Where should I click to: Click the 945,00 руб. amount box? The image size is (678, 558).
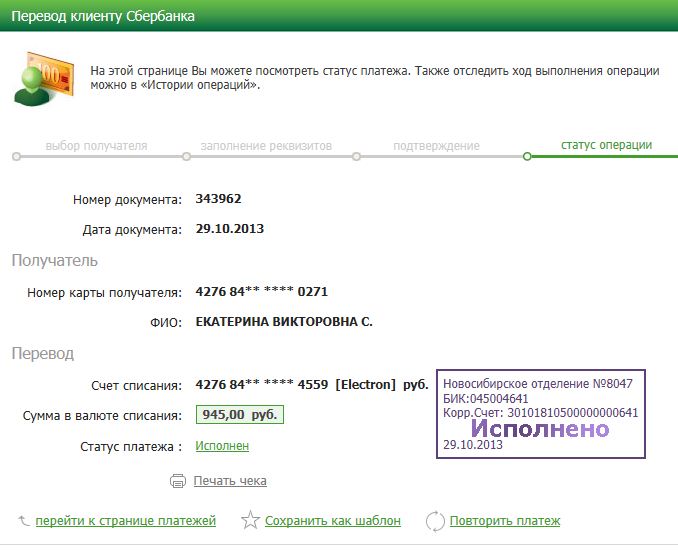(x=240, y=415)
